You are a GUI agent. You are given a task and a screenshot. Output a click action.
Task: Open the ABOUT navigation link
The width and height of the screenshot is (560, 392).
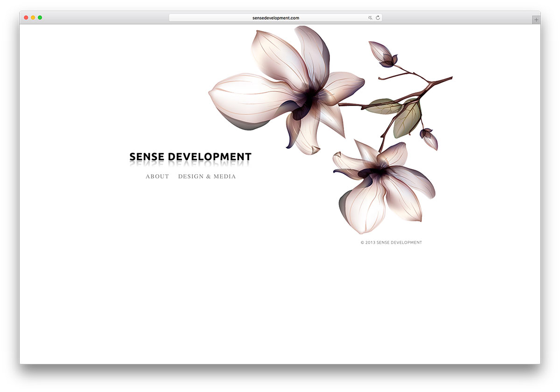tap(157, 176)
